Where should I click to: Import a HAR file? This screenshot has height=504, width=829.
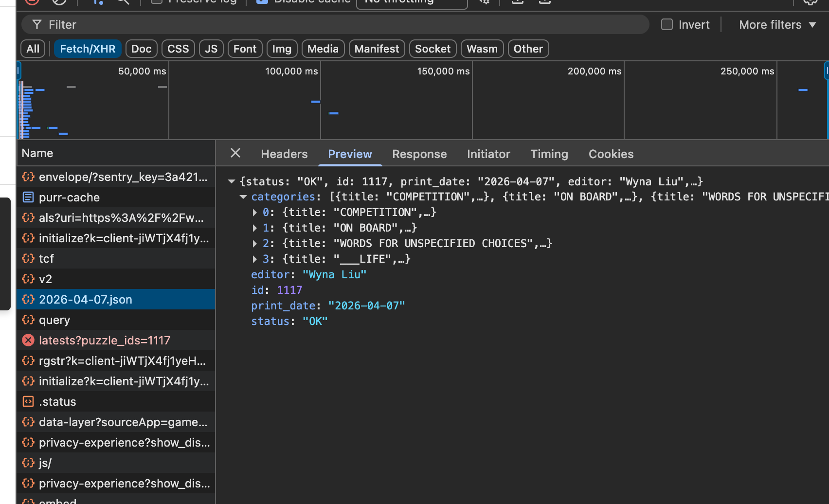coord(517,2)
